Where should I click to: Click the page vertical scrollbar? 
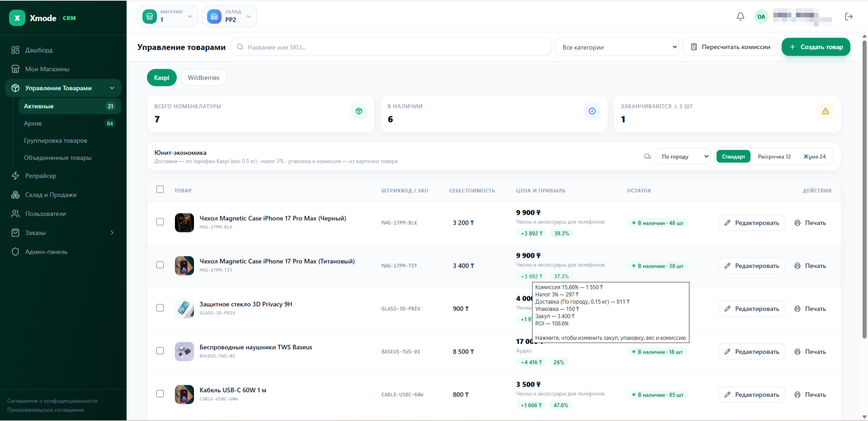(864, 190)
